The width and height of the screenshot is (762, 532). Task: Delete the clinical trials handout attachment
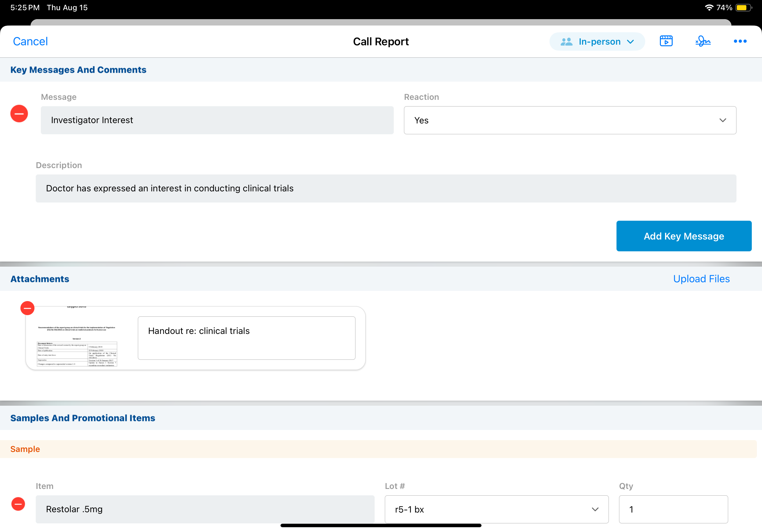[x=27, y=308]
